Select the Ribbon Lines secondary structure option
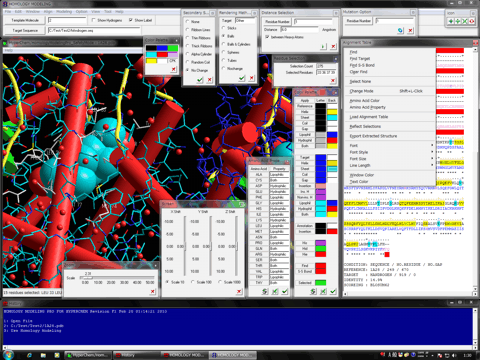 coord(187,30)
